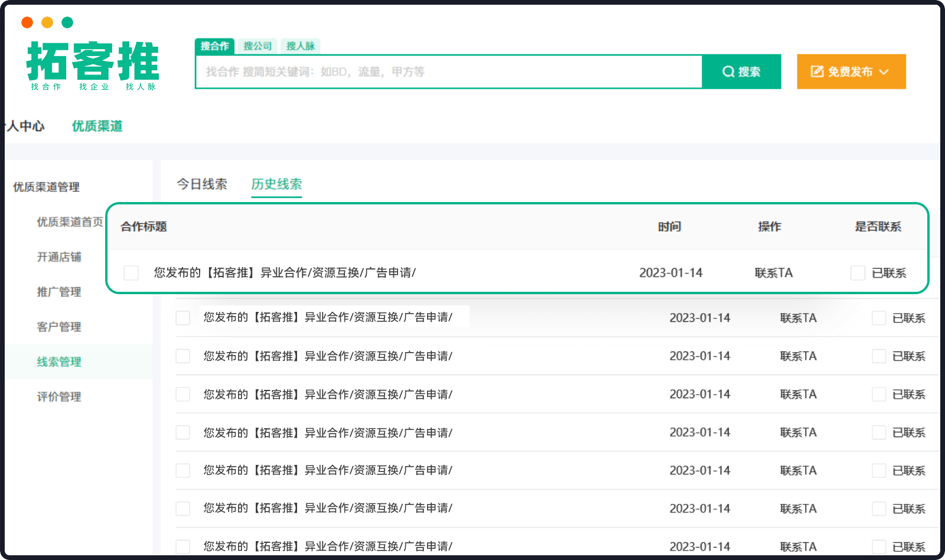Expand the 免费发布 dropdown chevron
This screenshot has height=560, width=945.
pyautogui.click(x=884, y=72)
